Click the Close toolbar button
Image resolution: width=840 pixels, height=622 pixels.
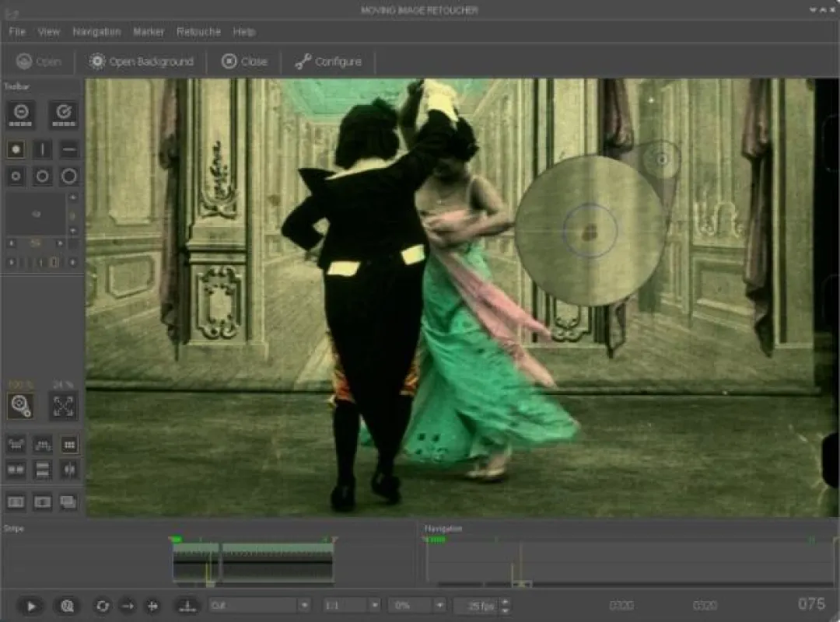pyautogui.click(x=244, y=61)
